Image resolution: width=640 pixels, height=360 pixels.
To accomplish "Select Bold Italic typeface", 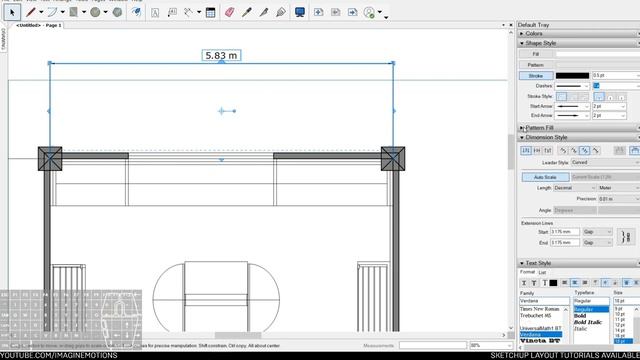I will tap(588, 322).
